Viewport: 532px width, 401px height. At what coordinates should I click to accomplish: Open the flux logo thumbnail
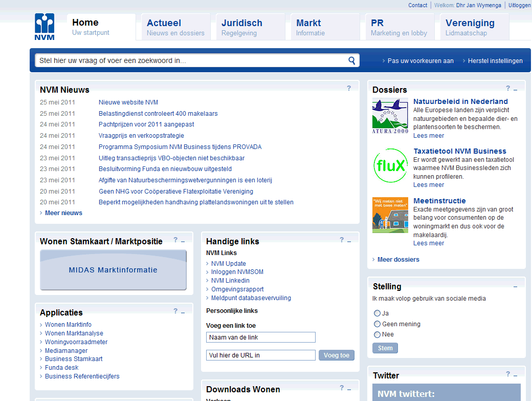[x=390, y=166]
